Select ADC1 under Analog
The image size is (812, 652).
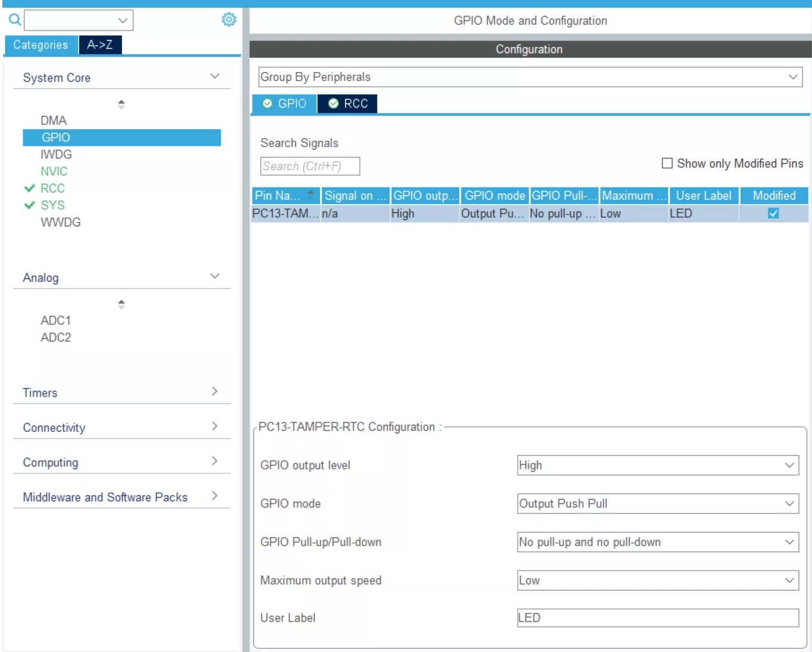pos(56,321)
